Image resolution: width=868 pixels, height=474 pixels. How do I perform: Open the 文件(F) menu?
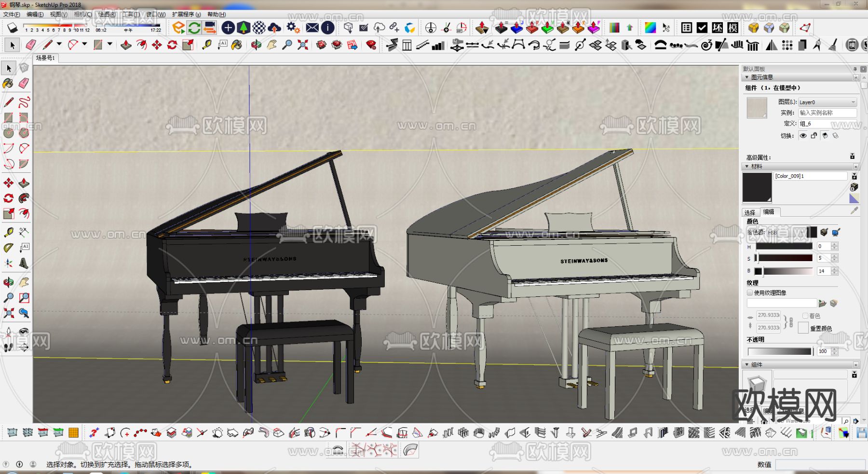(12, 14)
